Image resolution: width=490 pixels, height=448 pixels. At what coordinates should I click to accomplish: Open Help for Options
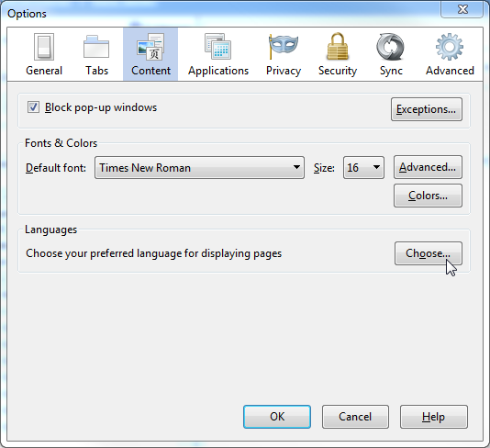click(x=434, y=417)
